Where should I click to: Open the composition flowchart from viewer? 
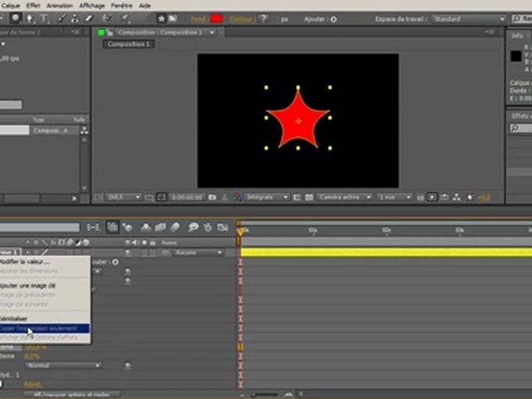[x=457, y=197]
